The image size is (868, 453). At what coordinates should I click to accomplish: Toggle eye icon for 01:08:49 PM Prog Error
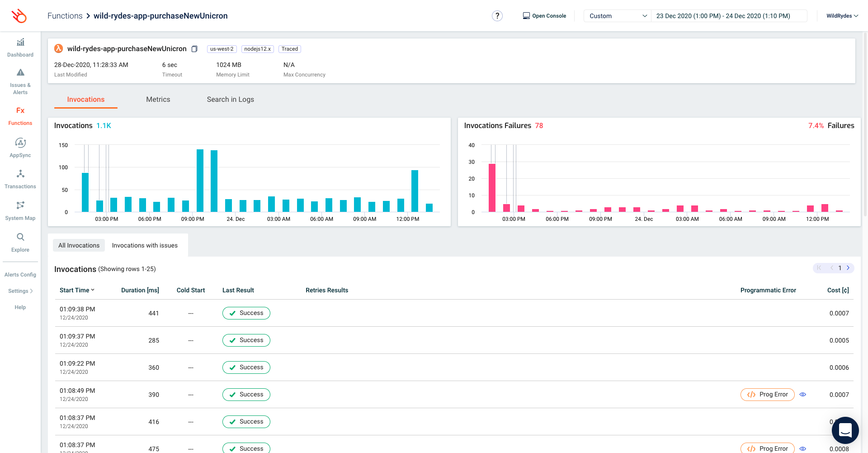(803, 395)
